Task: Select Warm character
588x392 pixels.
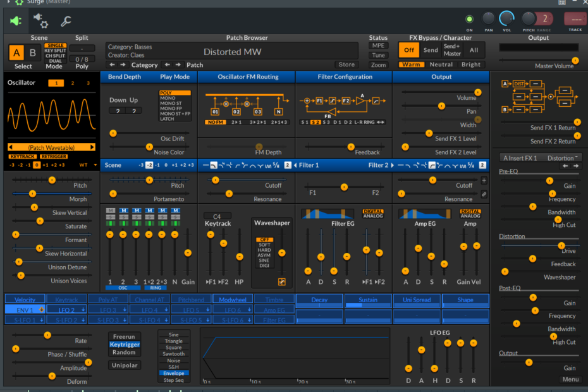Action: [412, 64]
